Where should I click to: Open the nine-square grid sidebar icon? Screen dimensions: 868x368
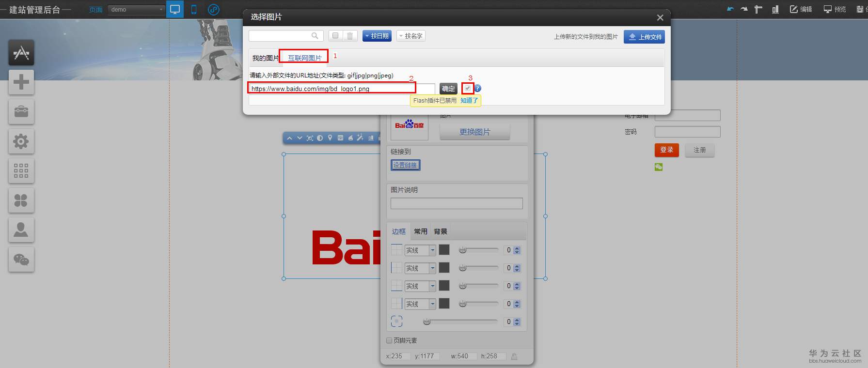pos(21,171)
